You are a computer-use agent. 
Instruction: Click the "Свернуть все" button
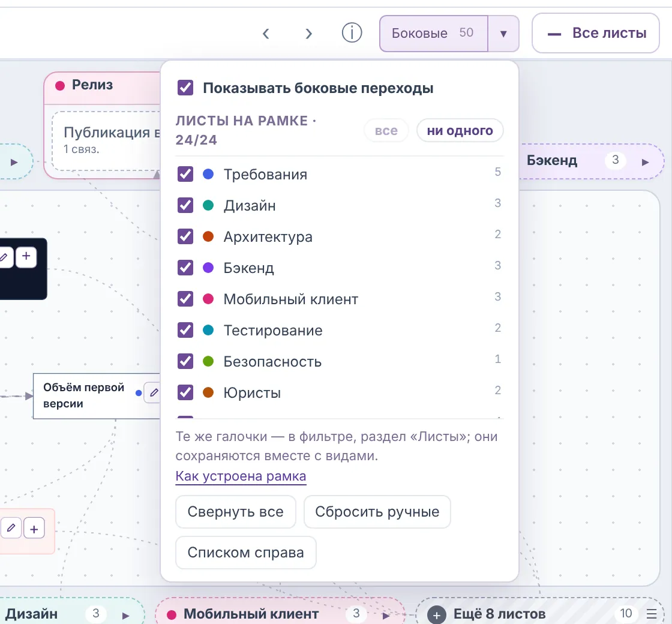236,512
